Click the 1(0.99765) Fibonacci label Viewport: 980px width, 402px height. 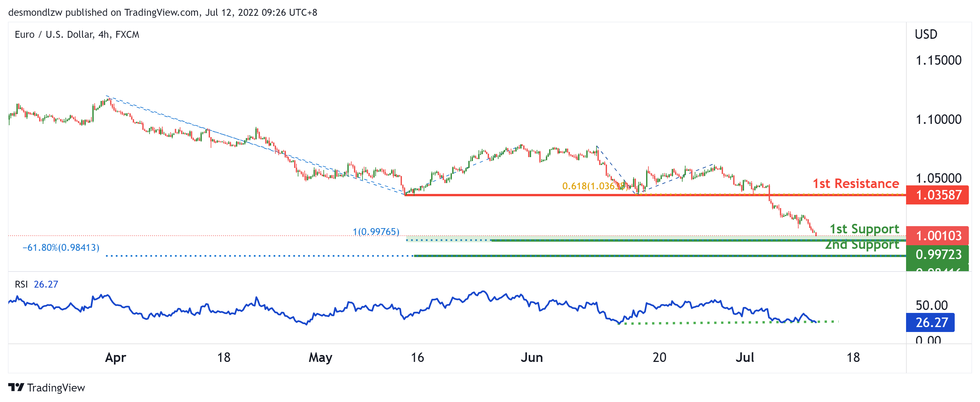376,231
